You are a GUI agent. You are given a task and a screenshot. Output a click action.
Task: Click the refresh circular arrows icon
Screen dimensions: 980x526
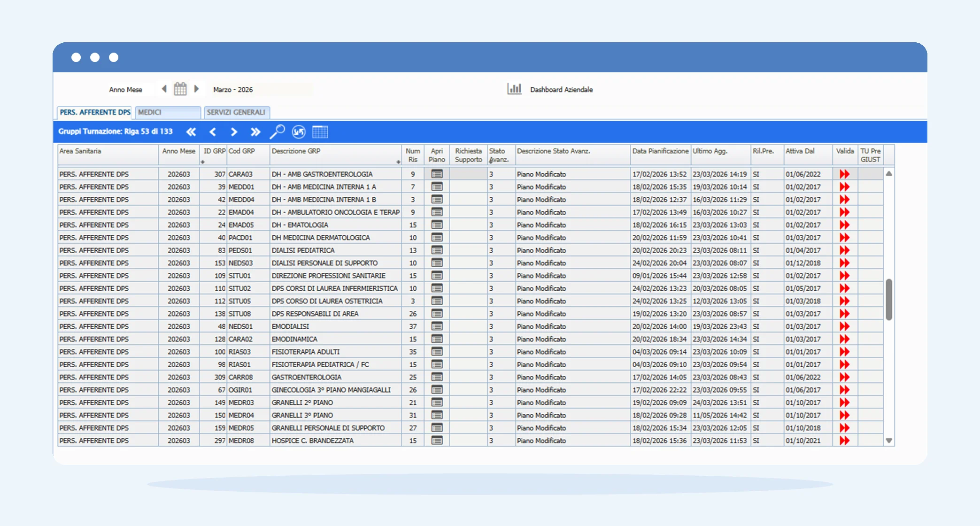click(299, 132)
